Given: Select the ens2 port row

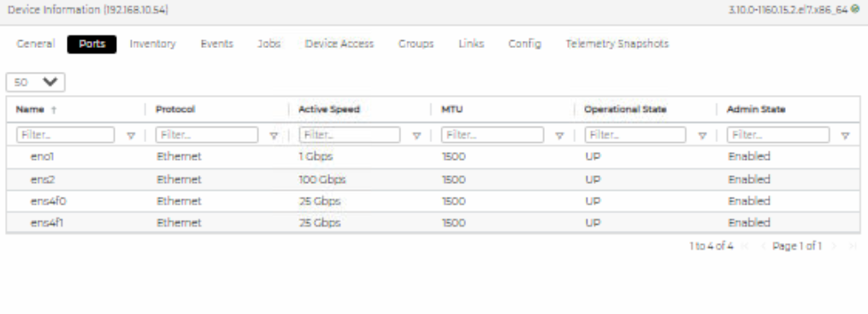Looking at the screenshot, I should [x=433, y=180].
